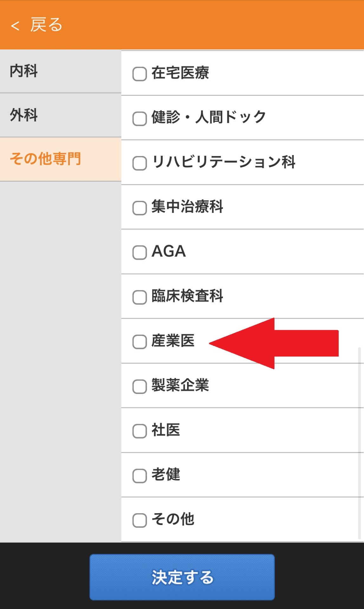Enable the 老健 checkbox
The width and height of the screenshot is (364, 609).
tap(140, 476)
